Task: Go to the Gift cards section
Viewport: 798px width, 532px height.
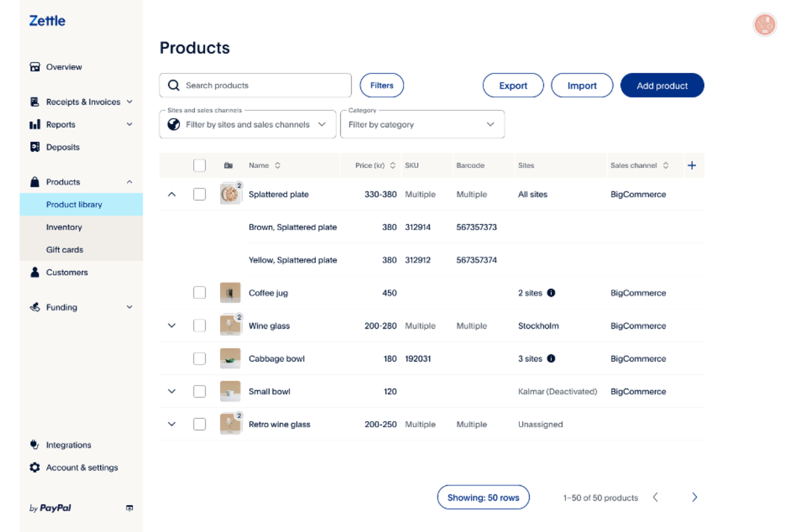Action: click(64, 250)
